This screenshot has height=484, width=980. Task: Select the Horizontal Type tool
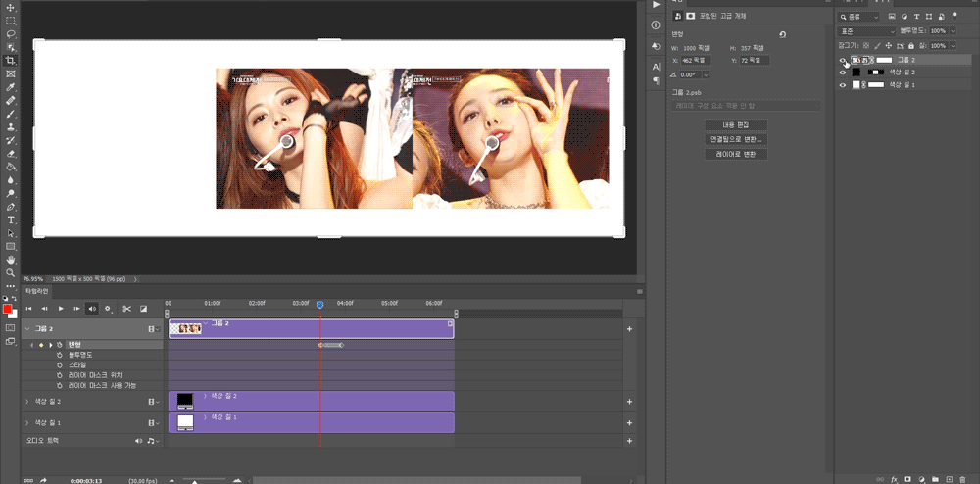pos(11,219)
